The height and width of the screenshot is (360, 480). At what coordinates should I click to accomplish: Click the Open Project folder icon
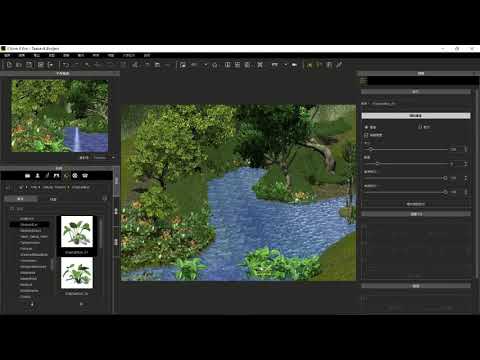tap(19, 65)
